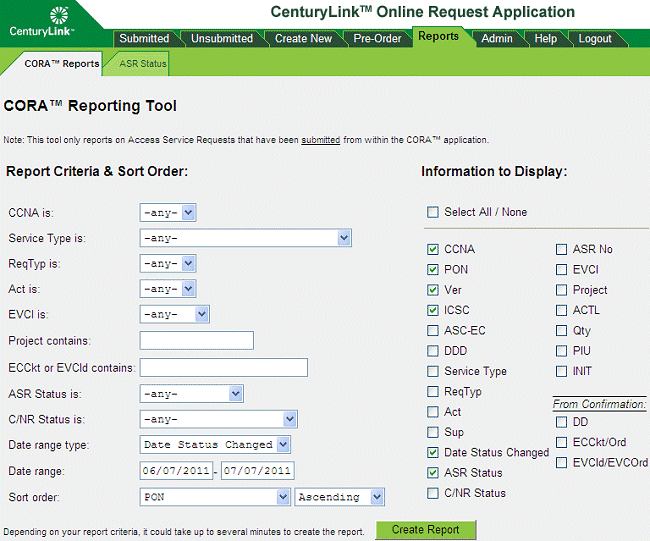The width and height of the screenshot is (650, 541).
Task: Open the CCNA is dropdown
Action: (x=168, y=213)
